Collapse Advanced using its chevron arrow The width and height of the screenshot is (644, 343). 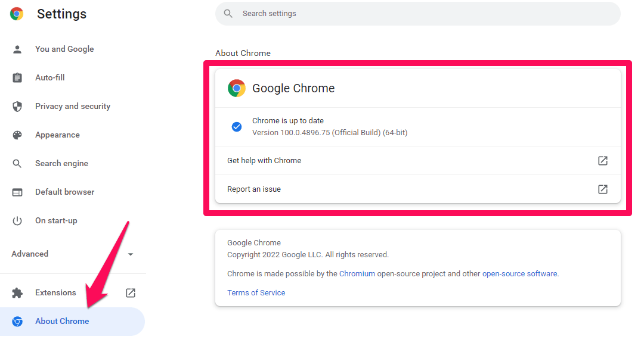[131, 254]
